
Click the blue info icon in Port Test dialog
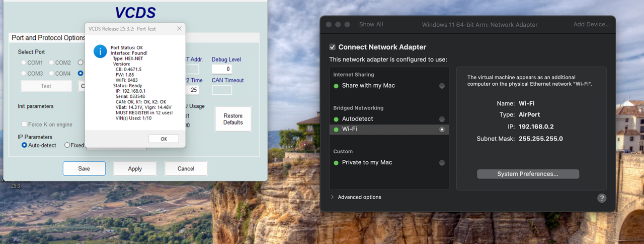point(100,51)
